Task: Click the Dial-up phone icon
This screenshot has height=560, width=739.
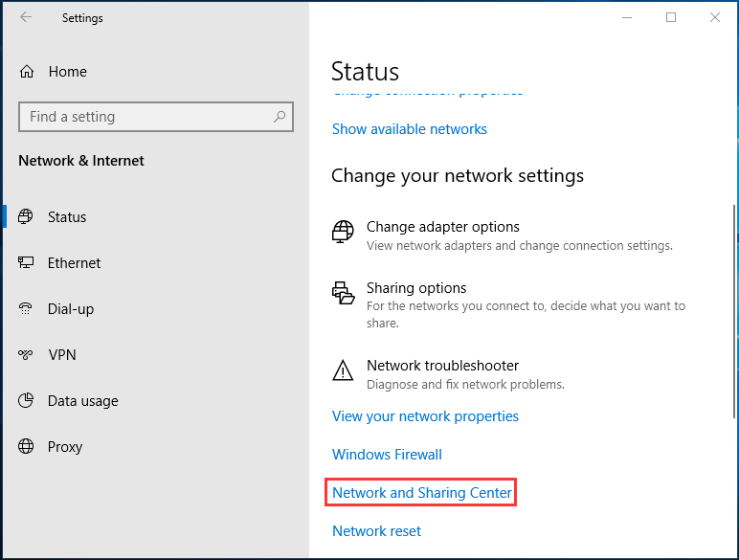Action: (26, 309)
